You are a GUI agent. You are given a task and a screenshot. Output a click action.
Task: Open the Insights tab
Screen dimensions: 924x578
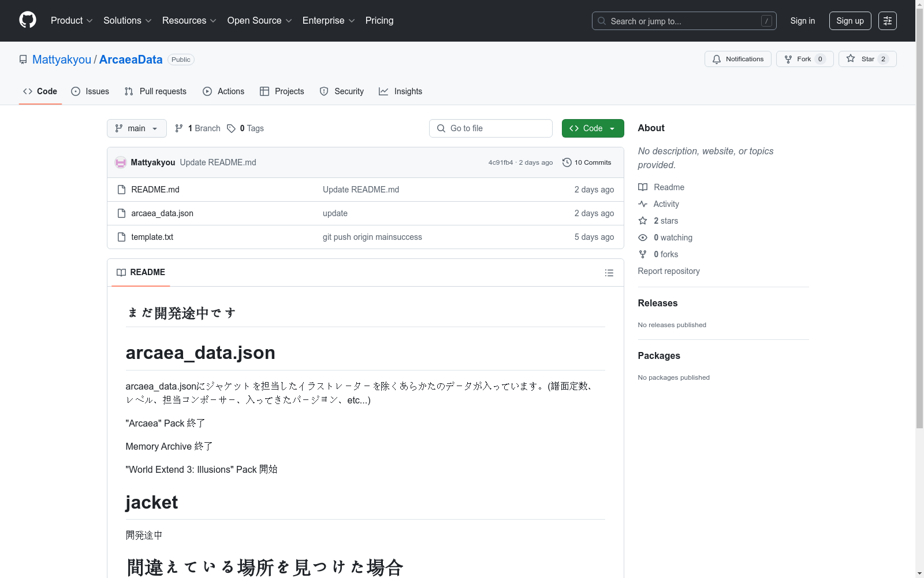[x=400, y=91]
